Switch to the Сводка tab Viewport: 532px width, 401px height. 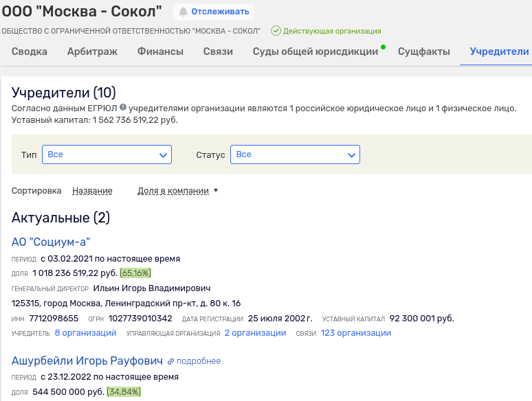pyautogui.click(x=29, y=51)
